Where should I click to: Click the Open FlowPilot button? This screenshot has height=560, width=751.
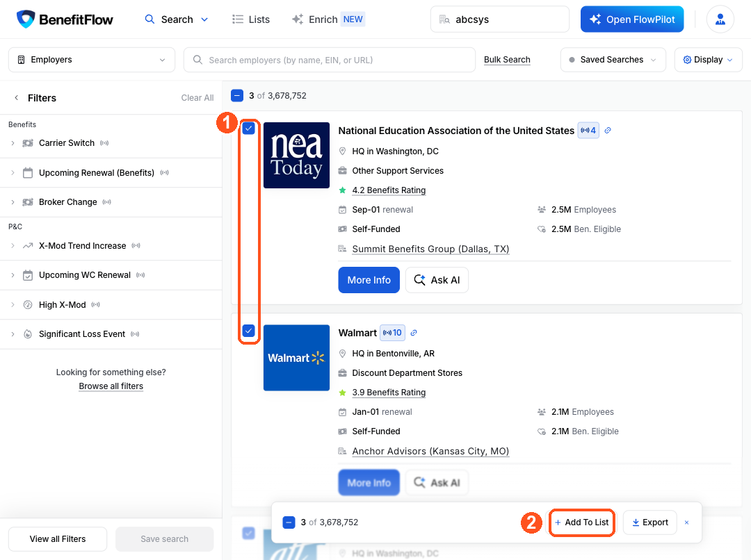tap(631, 19)
